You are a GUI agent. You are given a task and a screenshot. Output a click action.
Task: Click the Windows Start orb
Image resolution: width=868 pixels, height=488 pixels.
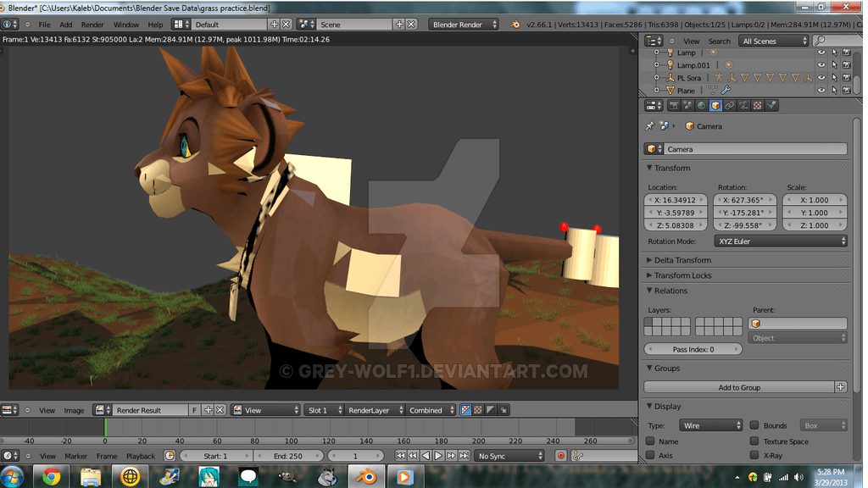pos(12,476)
